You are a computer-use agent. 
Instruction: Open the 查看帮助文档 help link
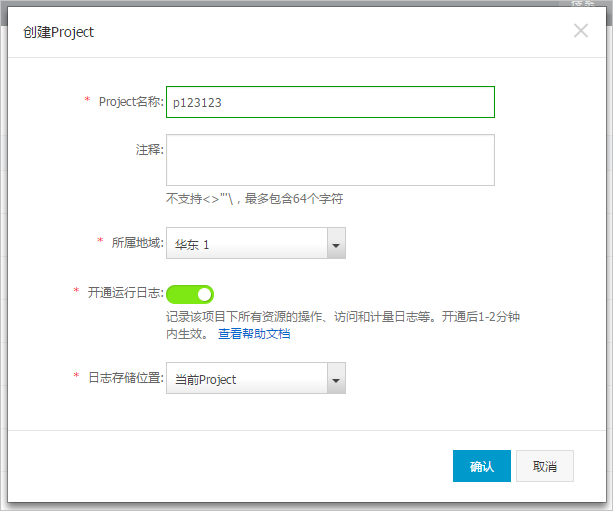point(254,334)
